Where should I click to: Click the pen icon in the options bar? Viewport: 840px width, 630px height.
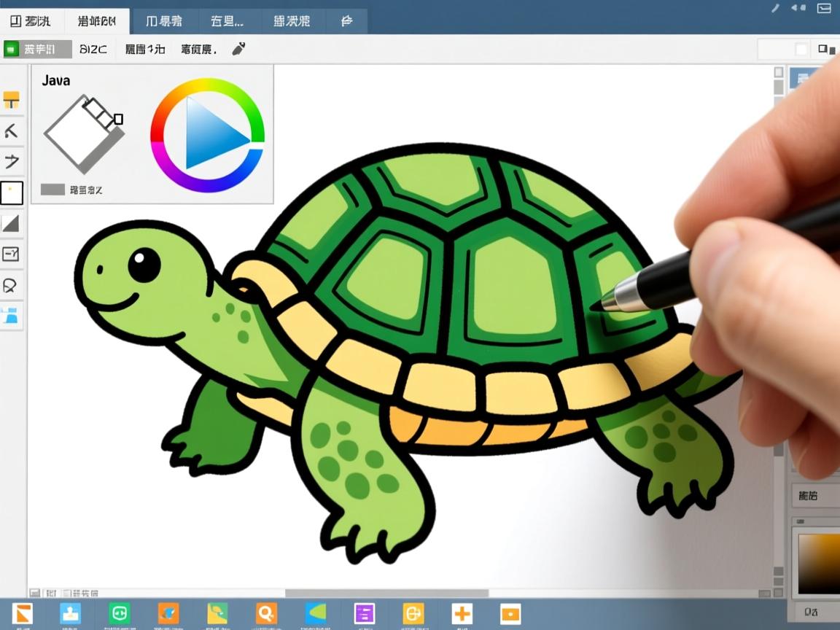[238, 50]
